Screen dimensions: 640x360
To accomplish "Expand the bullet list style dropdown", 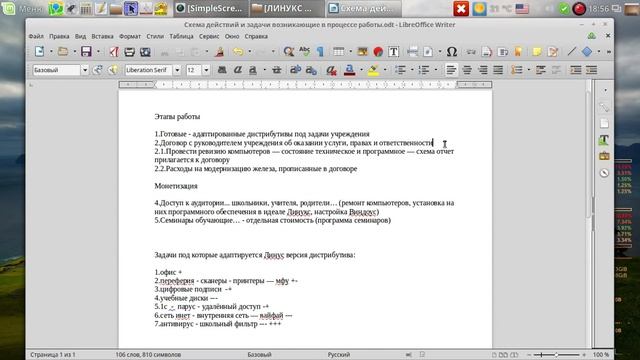I will coord(412,70).
